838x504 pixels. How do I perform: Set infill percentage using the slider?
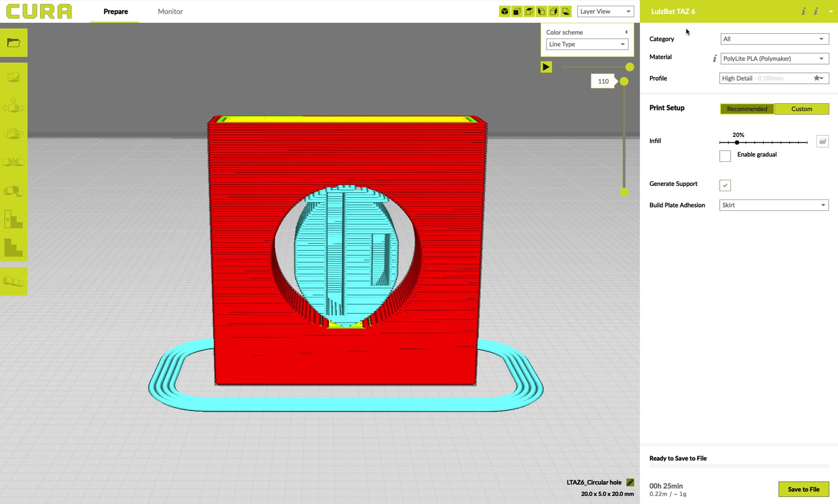coord(737,142)
